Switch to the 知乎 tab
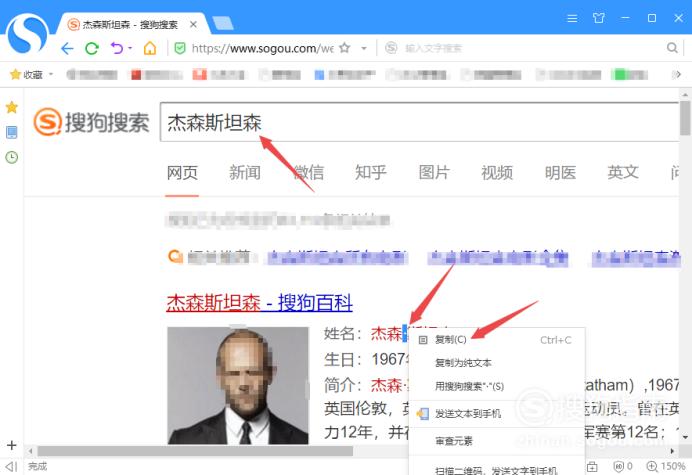 point(371,172)
